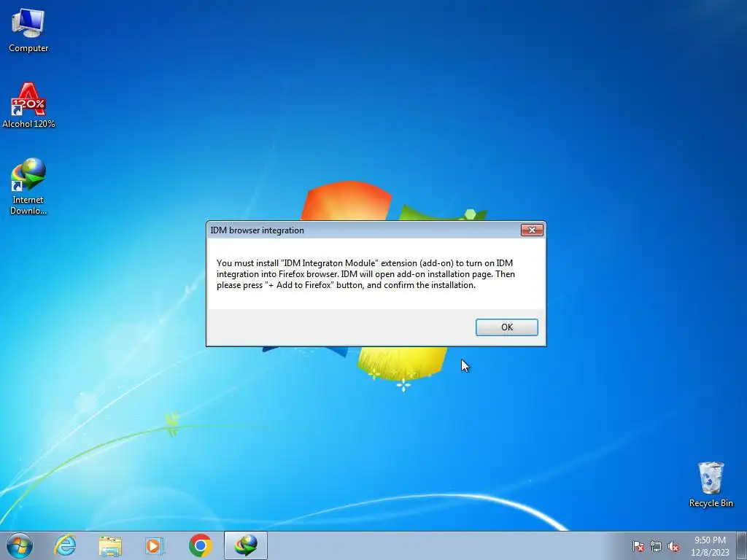Select the Recycle Bin desktop icon
This screenshot has width=747, height=560.
click(x=711, y=484)
